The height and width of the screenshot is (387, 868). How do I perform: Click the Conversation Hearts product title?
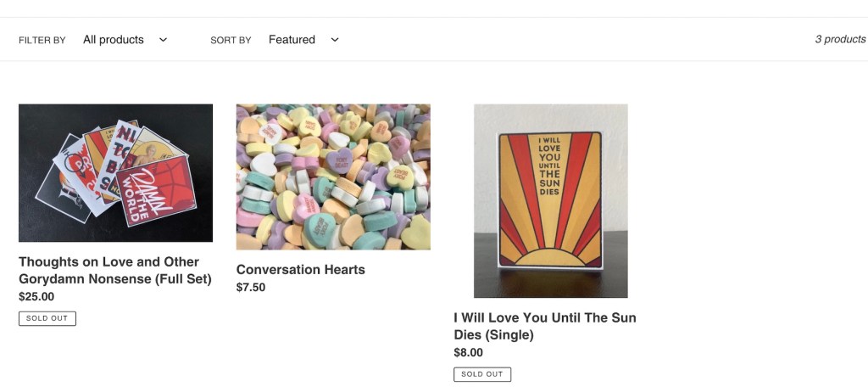click(x=301, y=270)
